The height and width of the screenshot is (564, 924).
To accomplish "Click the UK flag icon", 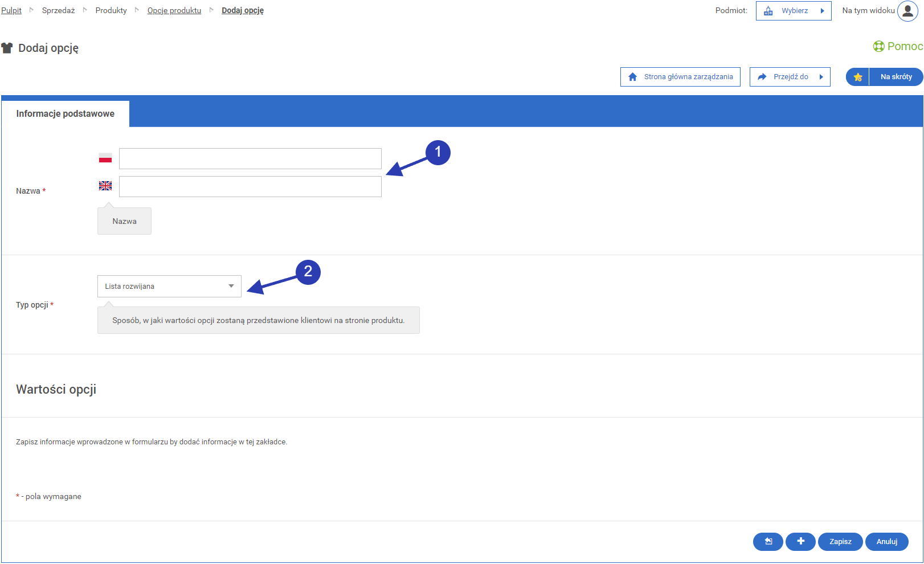I will pyautogui.click(x=105, y=186).
